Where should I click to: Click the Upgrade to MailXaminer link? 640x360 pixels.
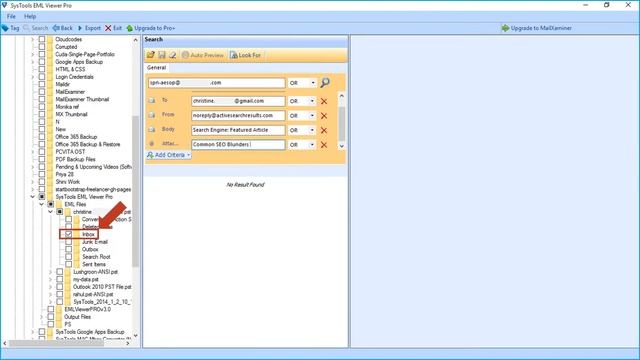pos(541,28)
